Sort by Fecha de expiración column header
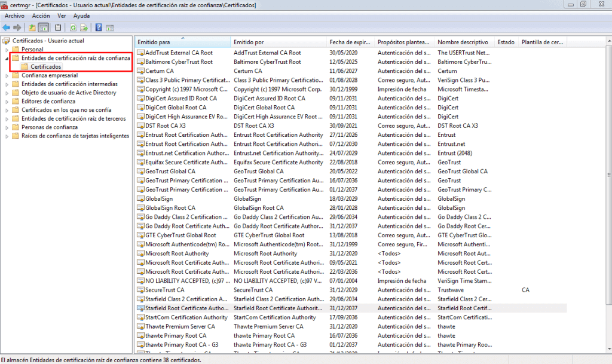 coord(350,42)
